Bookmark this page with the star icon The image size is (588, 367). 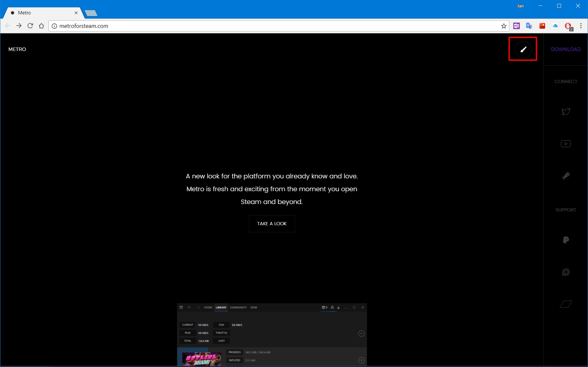tap(504, 26)
